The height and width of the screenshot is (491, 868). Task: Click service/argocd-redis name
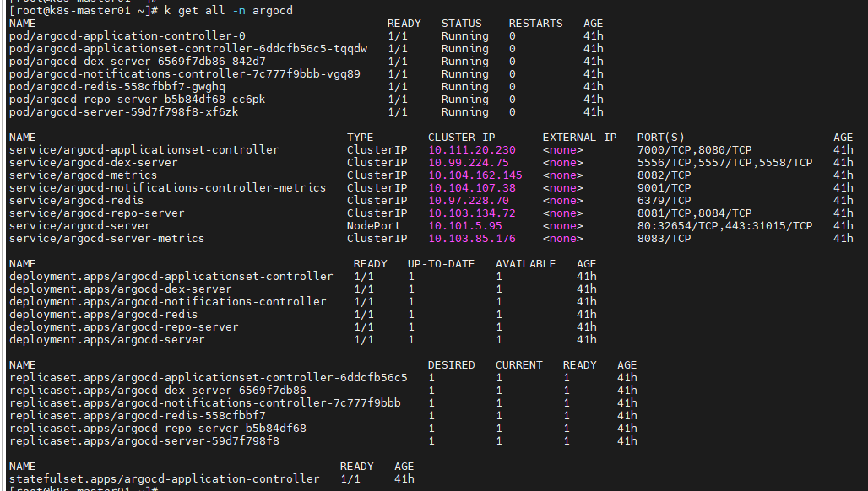(x=76, y=201)
